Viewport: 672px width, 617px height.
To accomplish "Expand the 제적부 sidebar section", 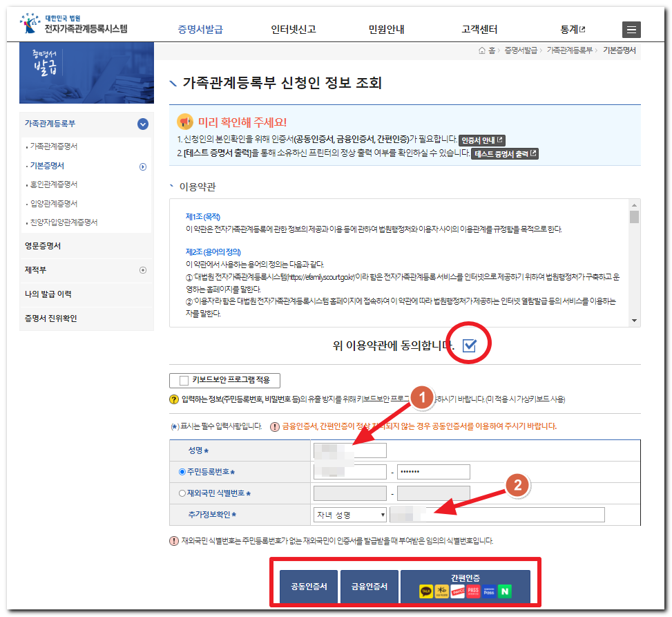I will pyautogui.click(x=142, y=270).
